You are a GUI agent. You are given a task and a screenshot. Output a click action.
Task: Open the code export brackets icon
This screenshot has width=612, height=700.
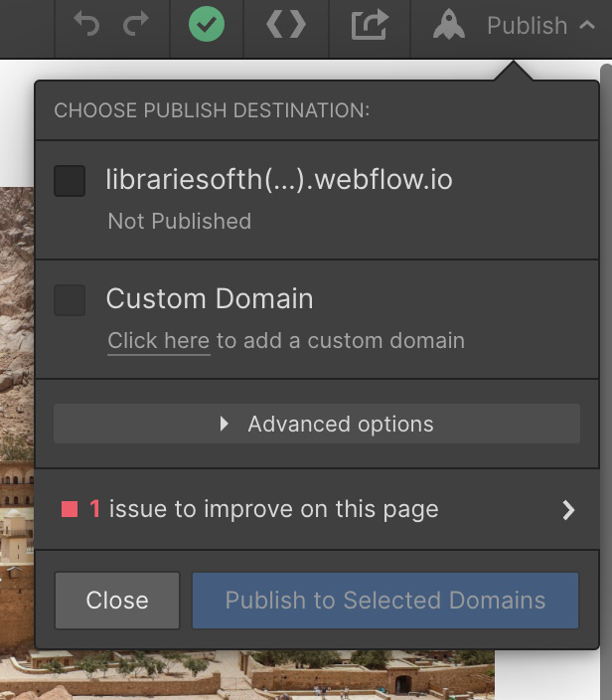pyautogui.click(x=286, y=24)
